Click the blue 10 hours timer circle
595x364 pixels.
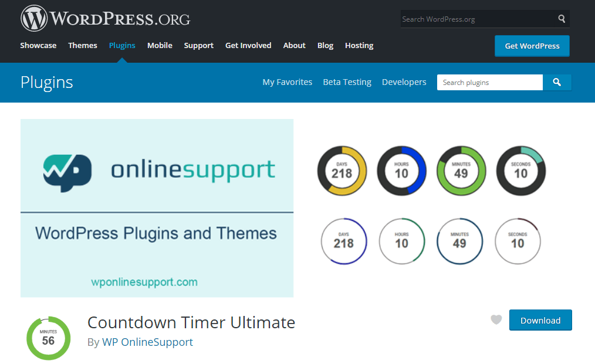pyautogui.click(x=401, y=171)
